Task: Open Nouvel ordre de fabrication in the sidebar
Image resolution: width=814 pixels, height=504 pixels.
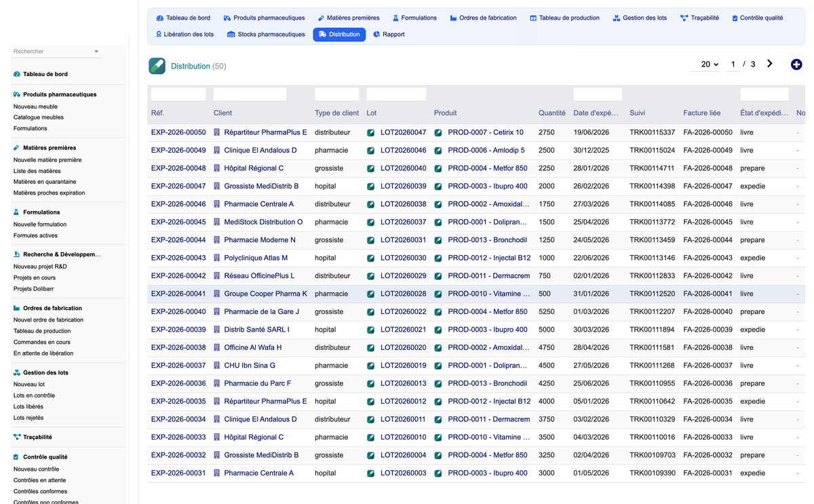Action: pos(48,319)
